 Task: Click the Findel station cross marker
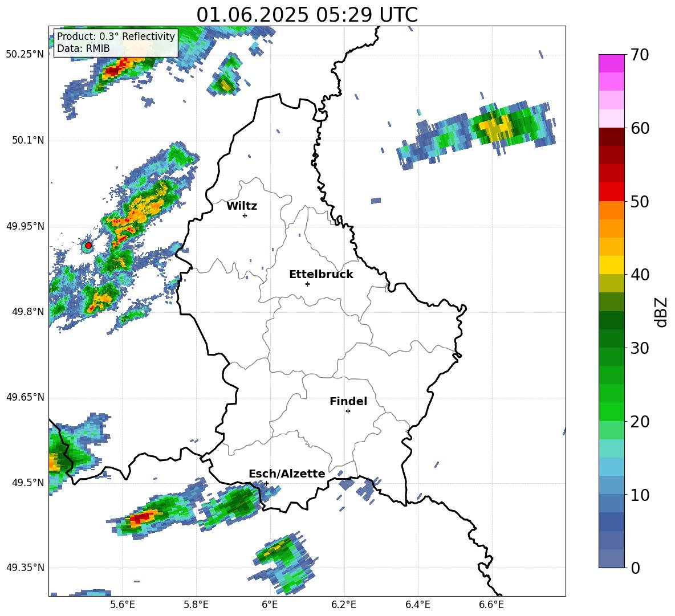(x=348, y=411)
